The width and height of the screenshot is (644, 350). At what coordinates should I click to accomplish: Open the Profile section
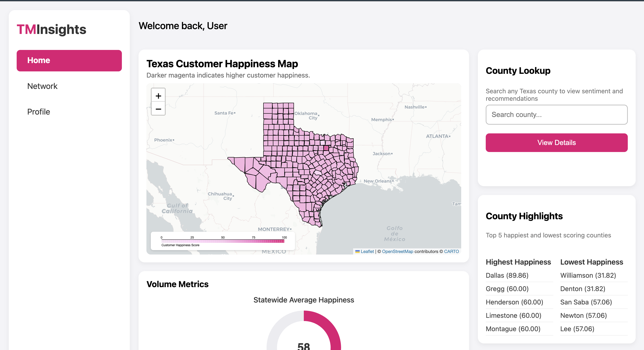(39, 112)
